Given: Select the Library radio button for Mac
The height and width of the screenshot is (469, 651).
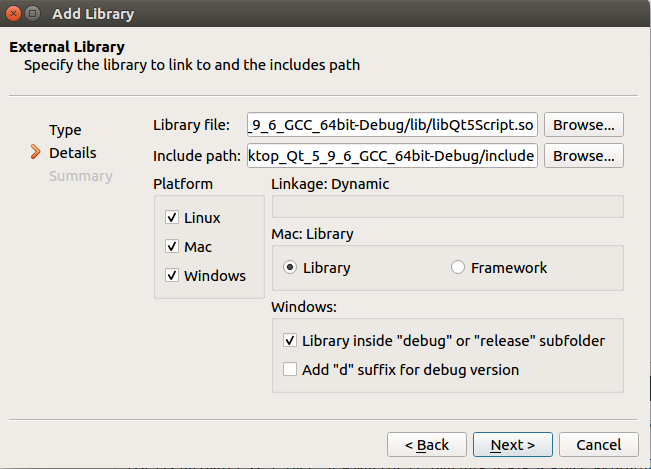Looking at the screenshot, I should [x=291, y=268].
